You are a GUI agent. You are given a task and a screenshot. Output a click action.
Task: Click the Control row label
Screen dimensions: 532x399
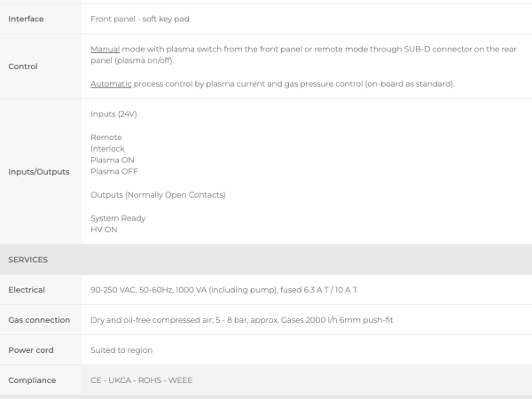(x=23, y=66)
